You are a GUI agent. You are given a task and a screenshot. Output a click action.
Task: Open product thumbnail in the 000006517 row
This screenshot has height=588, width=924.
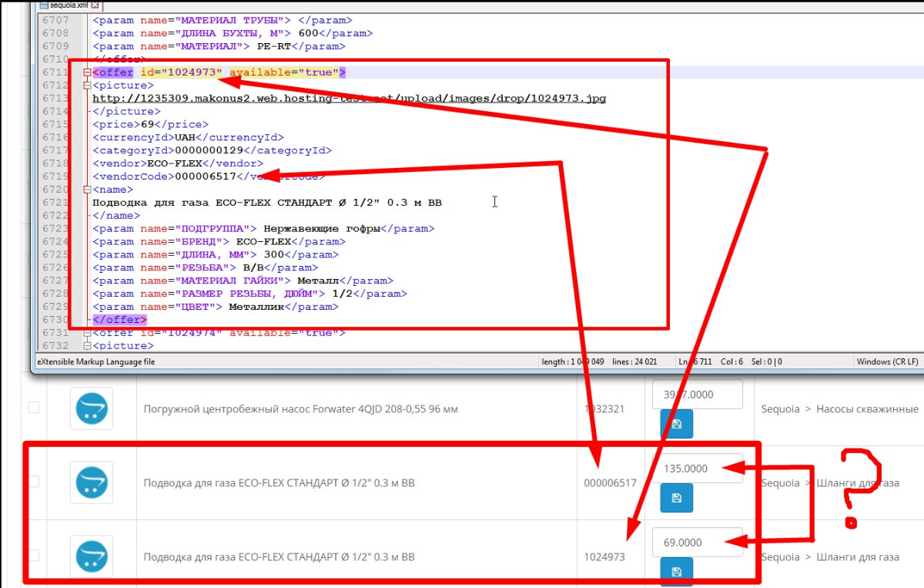pyautogui.click(x=91, y=482)
